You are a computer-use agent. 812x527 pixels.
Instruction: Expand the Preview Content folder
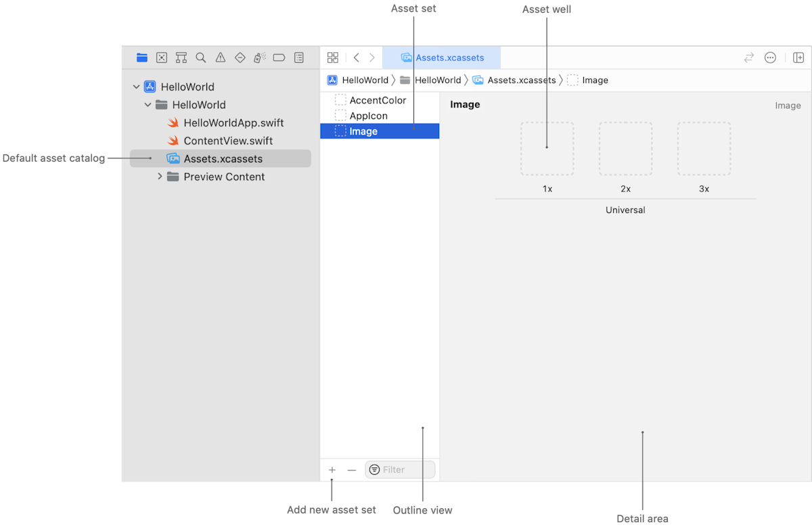[x=160, y=177]
